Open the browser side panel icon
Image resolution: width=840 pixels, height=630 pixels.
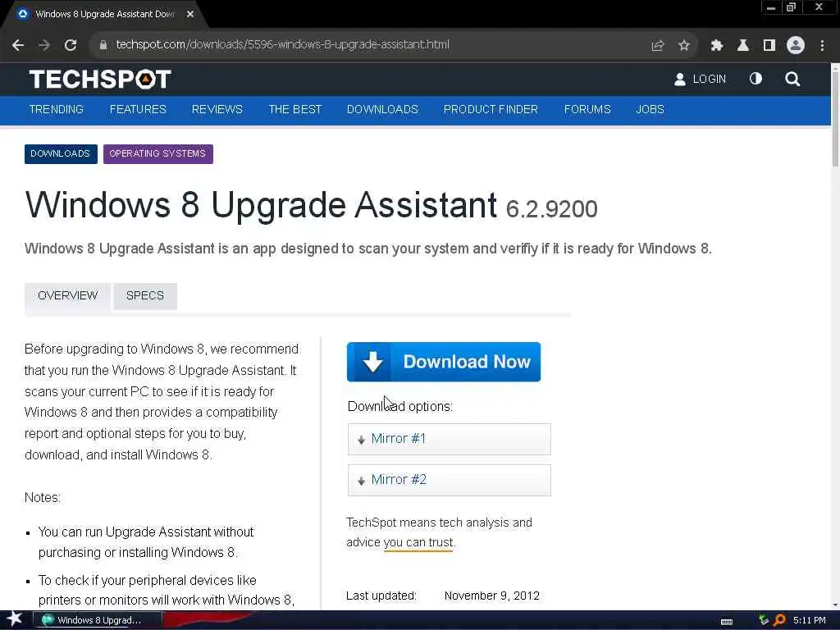pyautogui.click(x=769, y=45)
